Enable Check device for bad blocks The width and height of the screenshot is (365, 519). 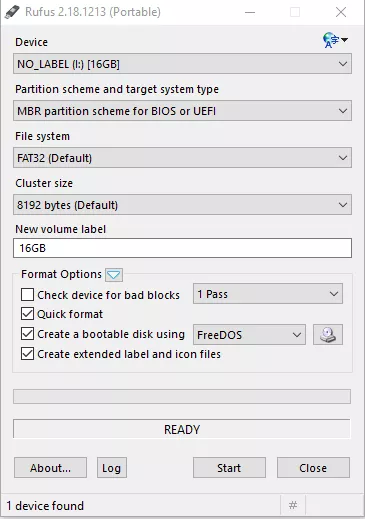pos(27,295)
